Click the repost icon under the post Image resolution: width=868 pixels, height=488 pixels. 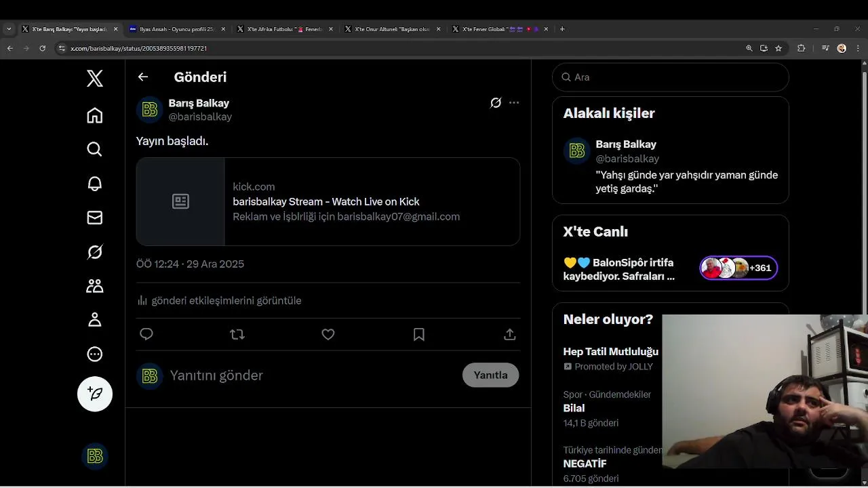237,334
